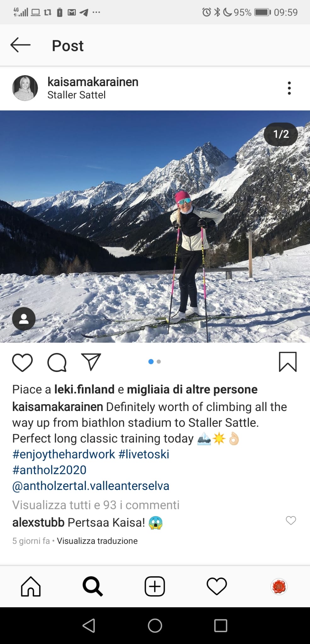Create a new post with plus icon
The height and width of the screenshot is (644, 310).
[x=155, y=586]
